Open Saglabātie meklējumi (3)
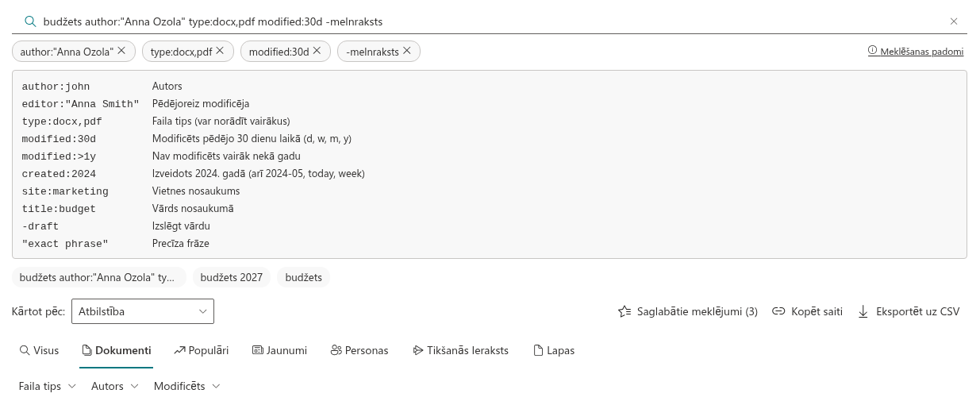This screenshot has width=980, height=405. [688, 311]
